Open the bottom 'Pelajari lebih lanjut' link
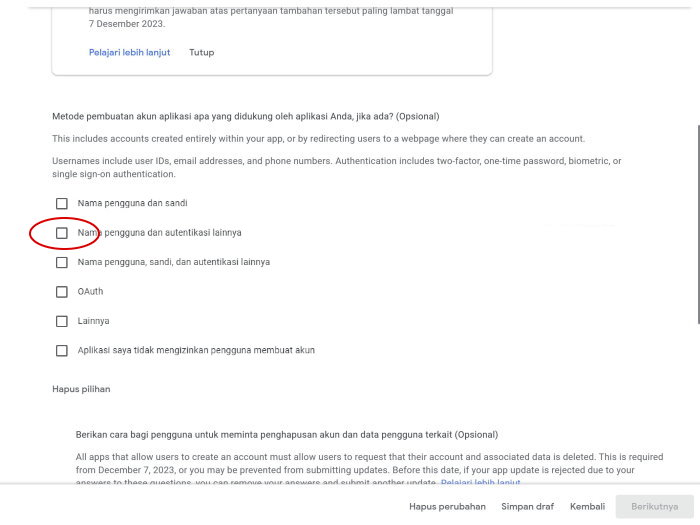The height and width of the screenshot is (525, 700). (x=480, y=483)
